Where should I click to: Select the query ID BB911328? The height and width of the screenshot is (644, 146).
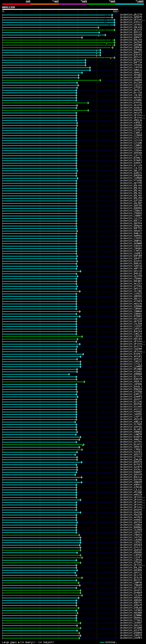(8, 8)
